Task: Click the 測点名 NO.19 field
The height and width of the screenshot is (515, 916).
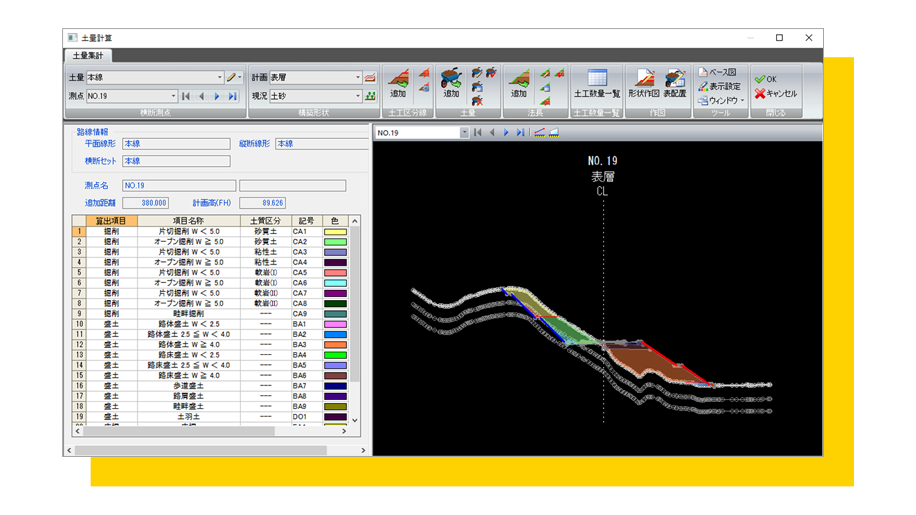Action: point(179,186)
